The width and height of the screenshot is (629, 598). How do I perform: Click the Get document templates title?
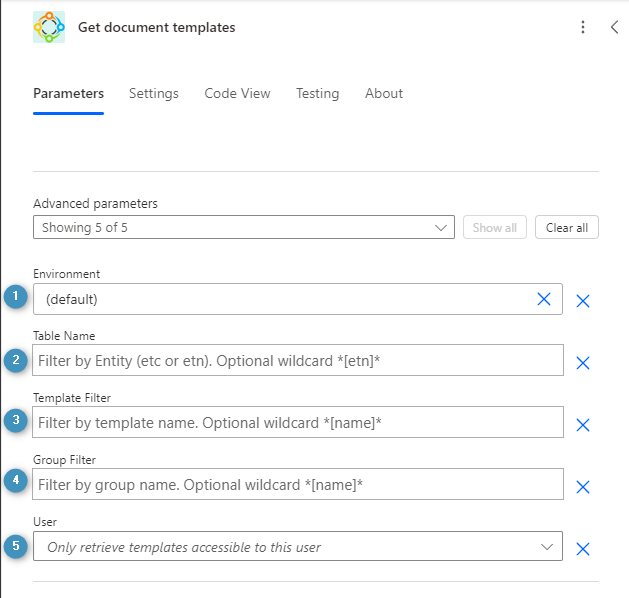(156, 27)
